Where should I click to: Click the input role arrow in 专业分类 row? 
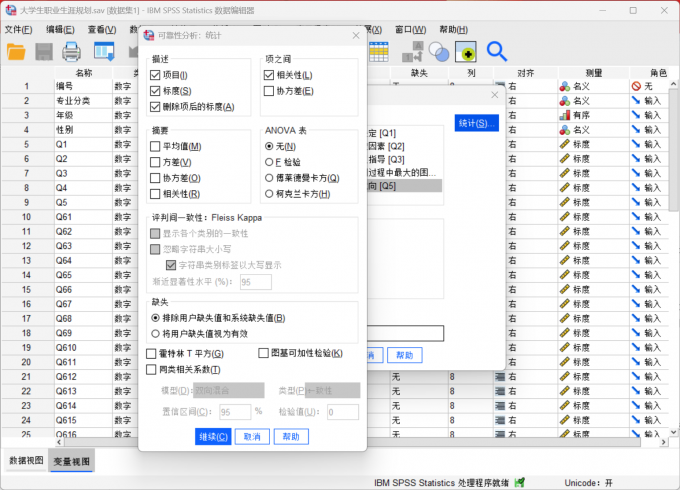pyautogui.click(x=636, y=101)
